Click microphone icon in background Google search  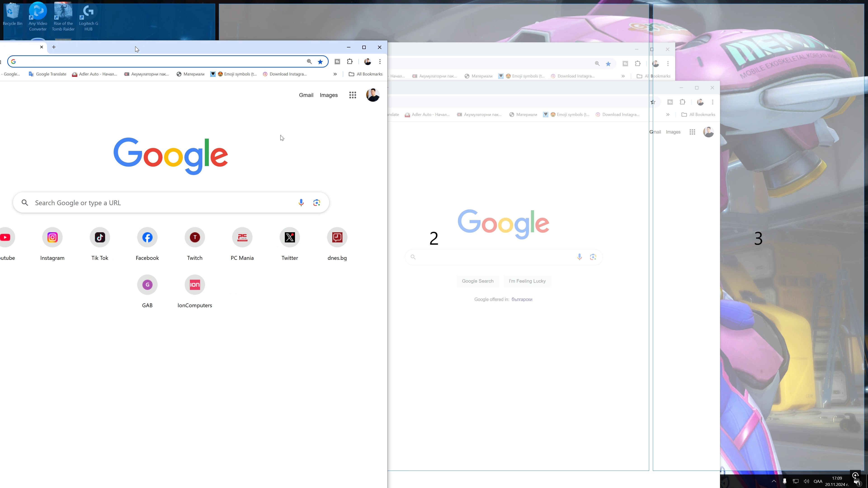(x=579, y=257)
